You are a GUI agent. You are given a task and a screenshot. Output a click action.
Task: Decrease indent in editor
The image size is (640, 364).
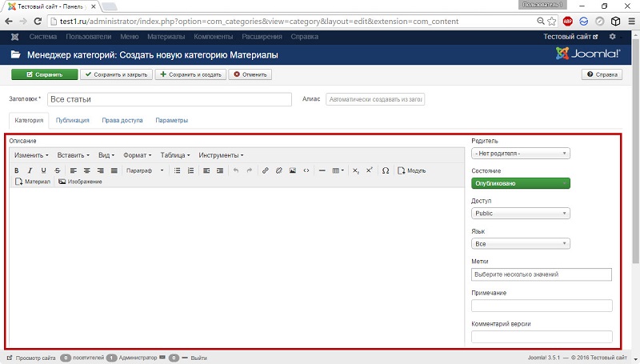point(206,170)
